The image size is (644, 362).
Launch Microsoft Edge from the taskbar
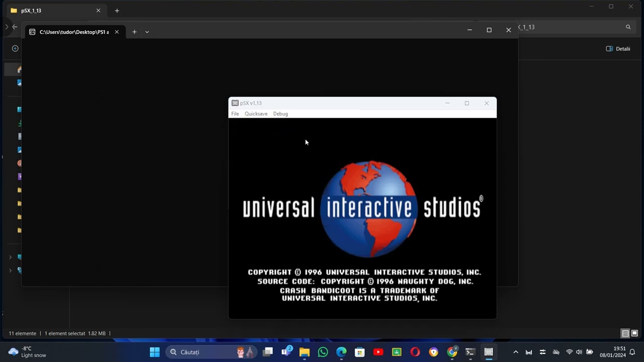coord(342,352)
